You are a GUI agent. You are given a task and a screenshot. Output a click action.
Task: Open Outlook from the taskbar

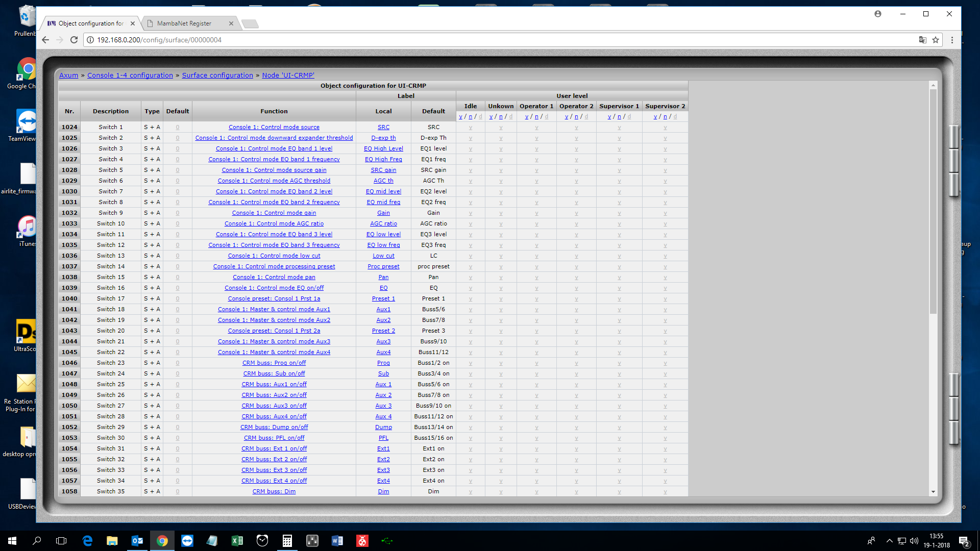click(137, 541)
